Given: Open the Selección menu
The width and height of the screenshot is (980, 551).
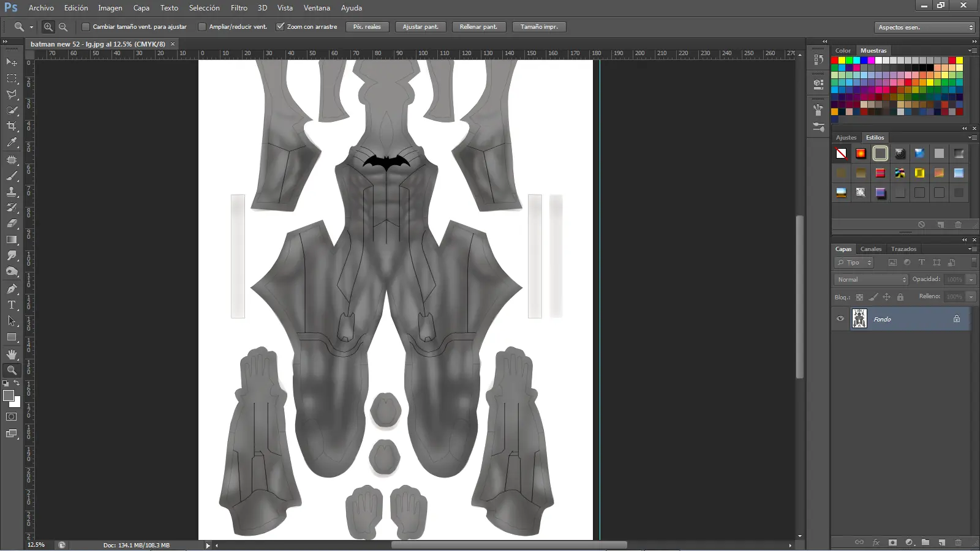Looking at the screenshot, I should click(204, 8).
